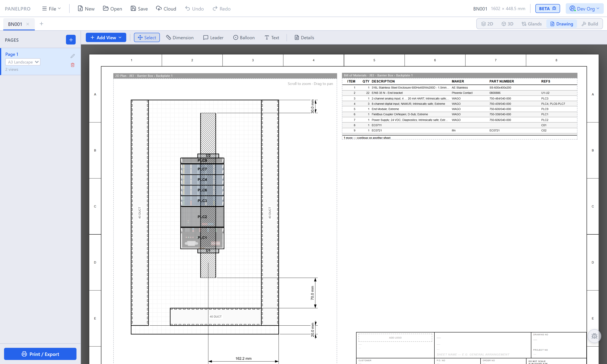Click the BOM row for SS-600x400x200

(459, 88)
